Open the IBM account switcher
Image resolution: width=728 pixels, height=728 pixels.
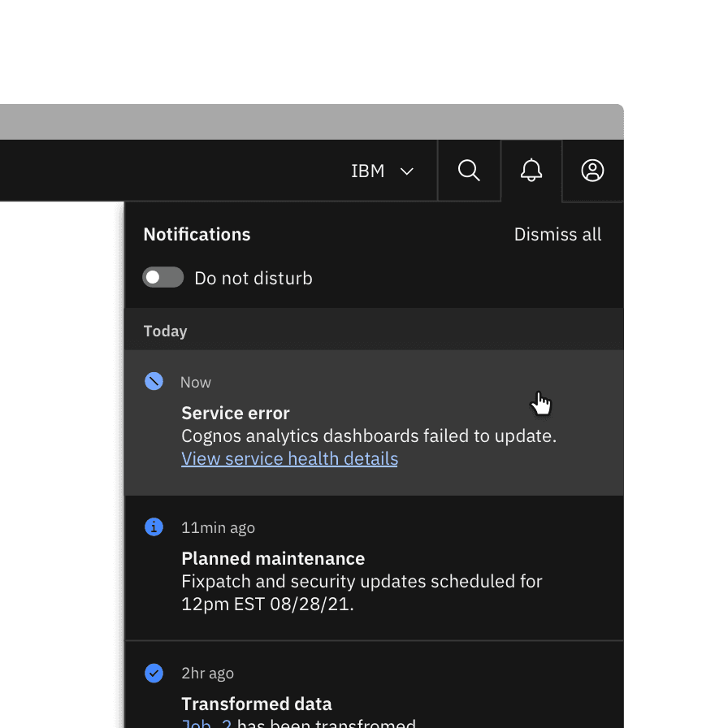(x=368, y=171)
